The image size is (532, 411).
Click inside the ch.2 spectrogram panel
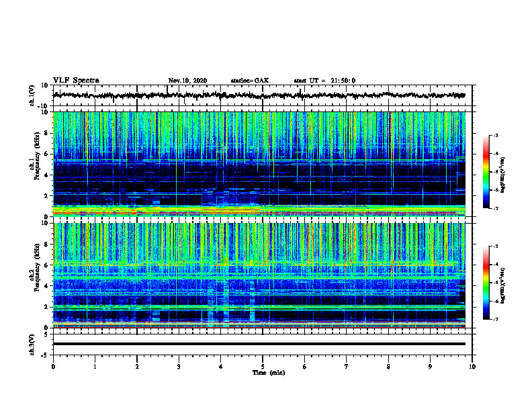point(259,275)
